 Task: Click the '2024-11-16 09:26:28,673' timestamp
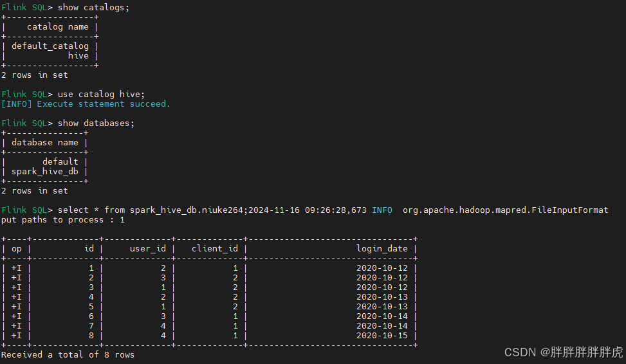(308, 210)
